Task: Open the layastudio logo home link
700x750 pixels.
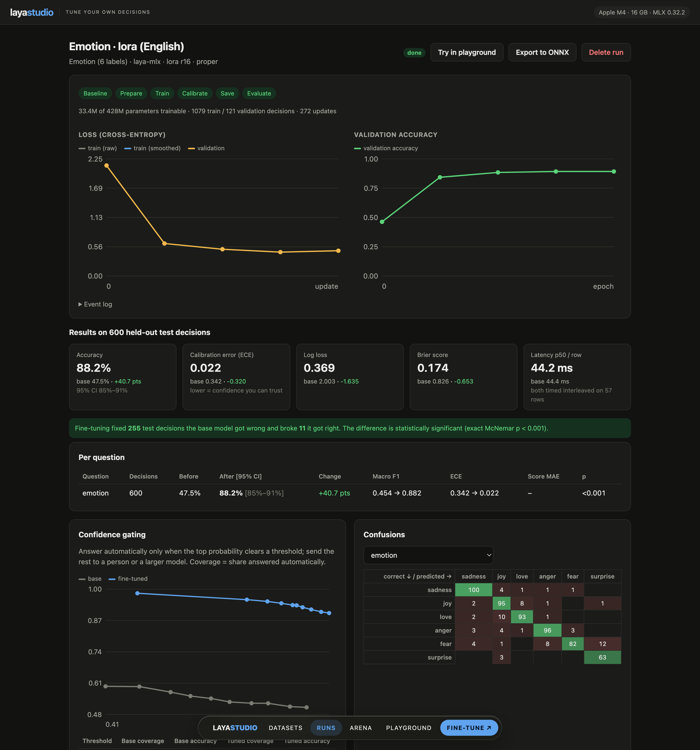Action: (x=32, y=12)
